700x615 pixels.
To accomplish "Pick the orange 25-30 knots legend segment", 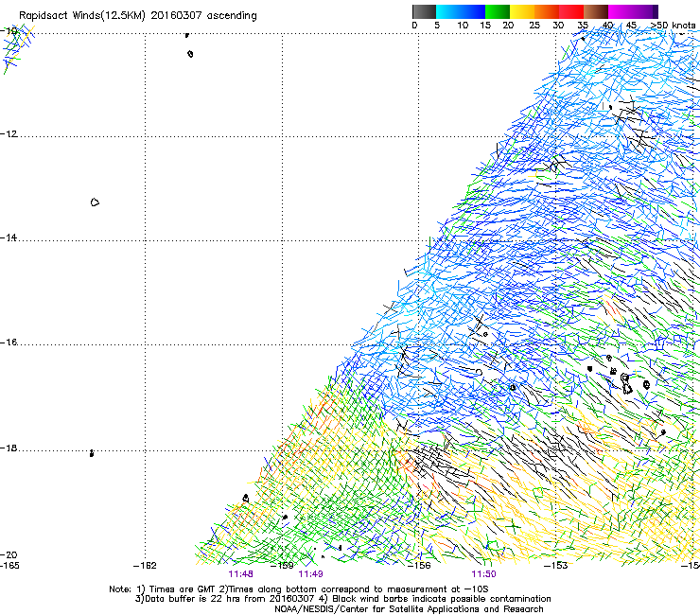I will coord(547,11).
